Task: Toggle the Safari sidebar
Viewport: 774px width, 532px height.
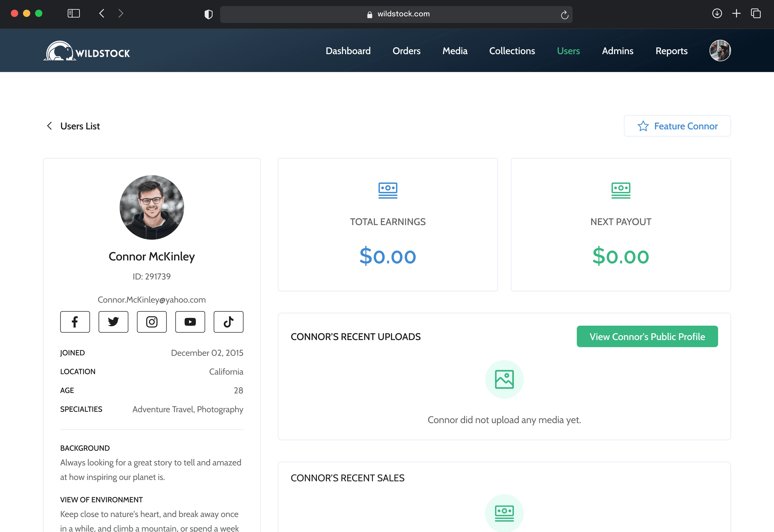Action: 74,13
